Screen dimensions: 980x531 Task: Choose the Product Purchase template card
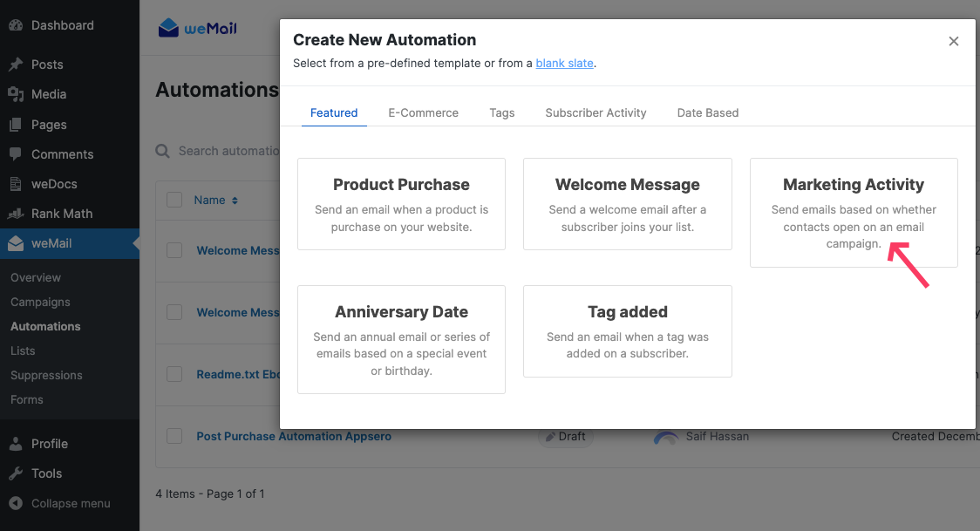(401, 204)
